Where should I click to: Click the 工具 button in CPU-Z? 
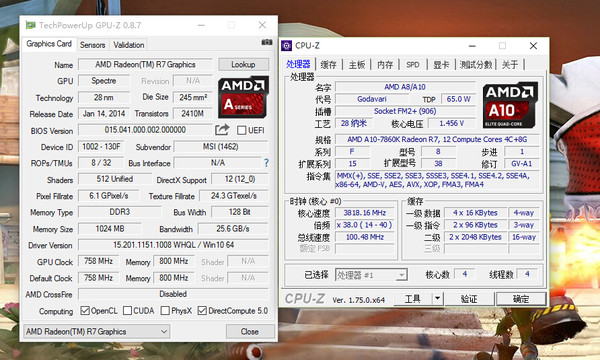click(413, 298)
